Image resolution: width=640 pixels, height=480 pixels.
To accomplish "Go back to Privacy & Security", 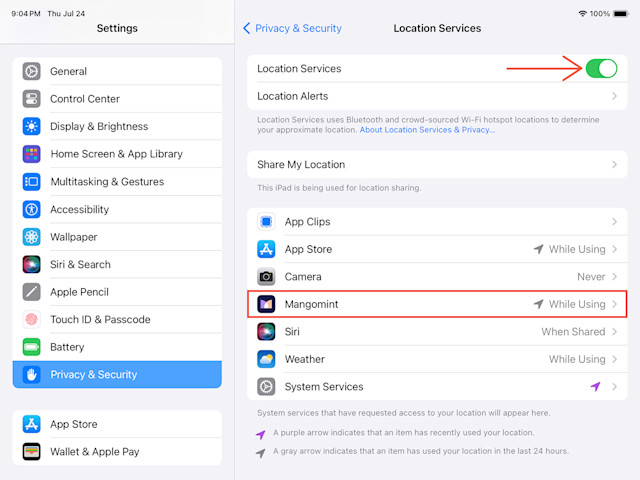I will 292,28.
